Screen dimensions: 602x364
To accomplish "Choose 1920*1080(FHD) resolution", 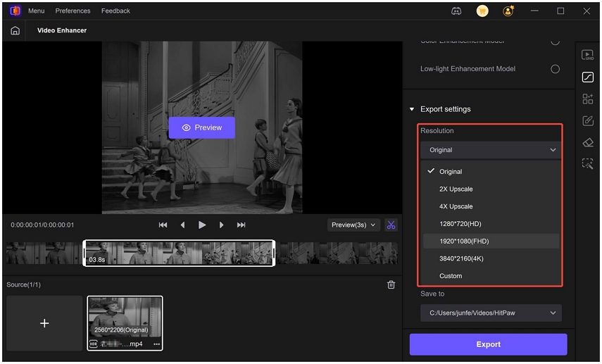I will 491,241.
